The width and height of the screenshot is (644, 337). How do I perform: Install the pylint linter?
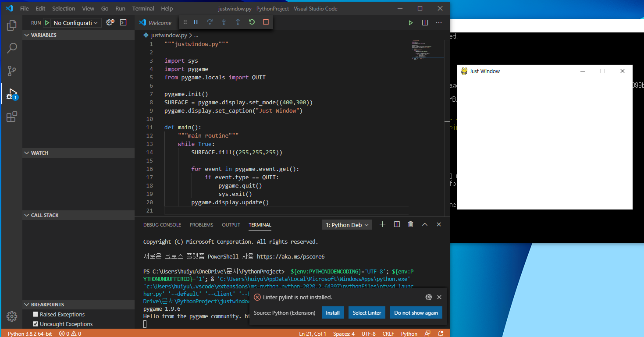[333, 312]
